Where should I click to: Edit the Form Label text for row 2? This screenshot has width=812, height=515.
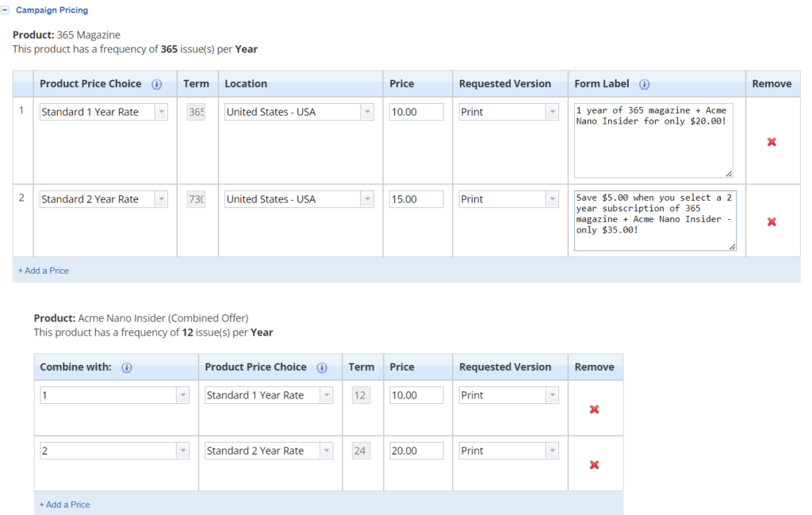(654, 220)
